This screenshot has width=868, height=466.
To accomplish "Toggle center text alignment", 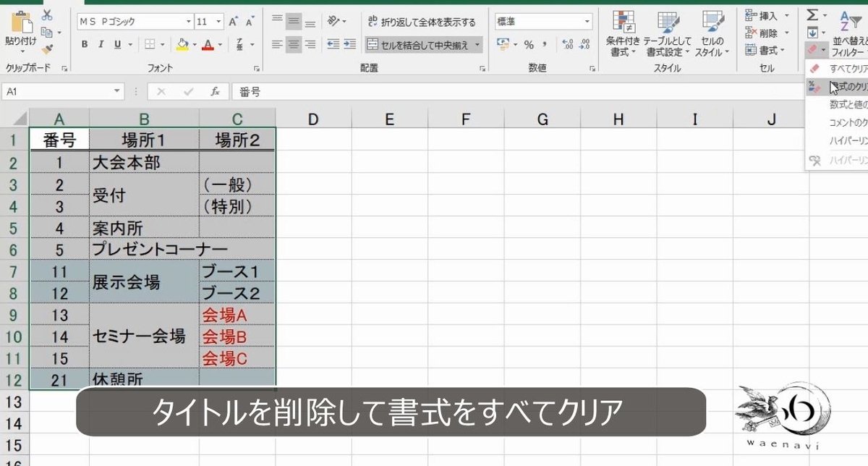I will [x=294, y=45].
